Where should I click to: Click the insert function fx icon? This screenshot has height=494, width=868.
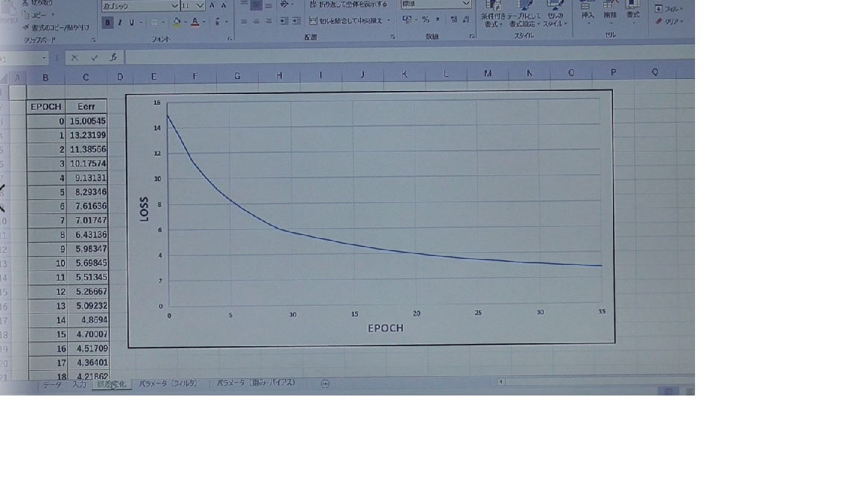pos(113,57)
